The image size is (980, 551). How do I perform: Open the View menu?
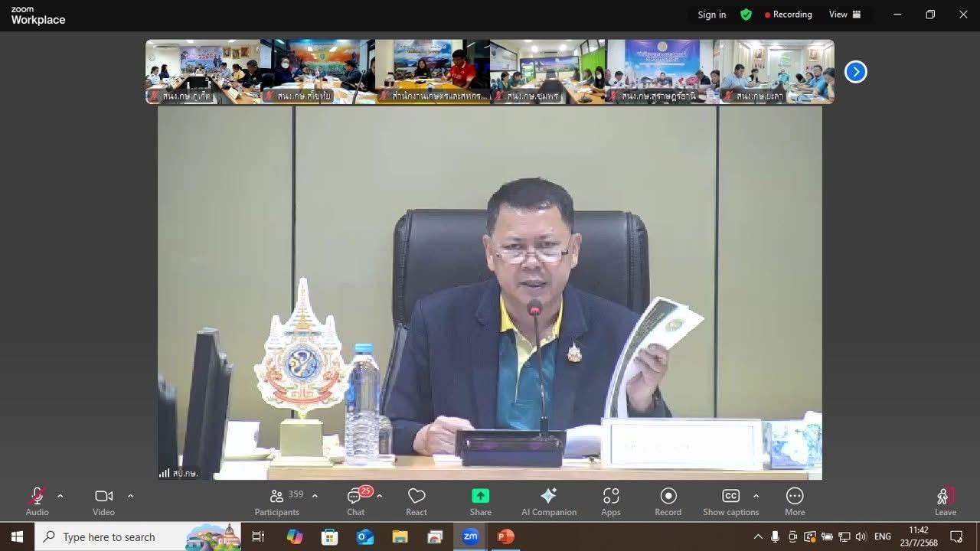(x=837, y=14)
